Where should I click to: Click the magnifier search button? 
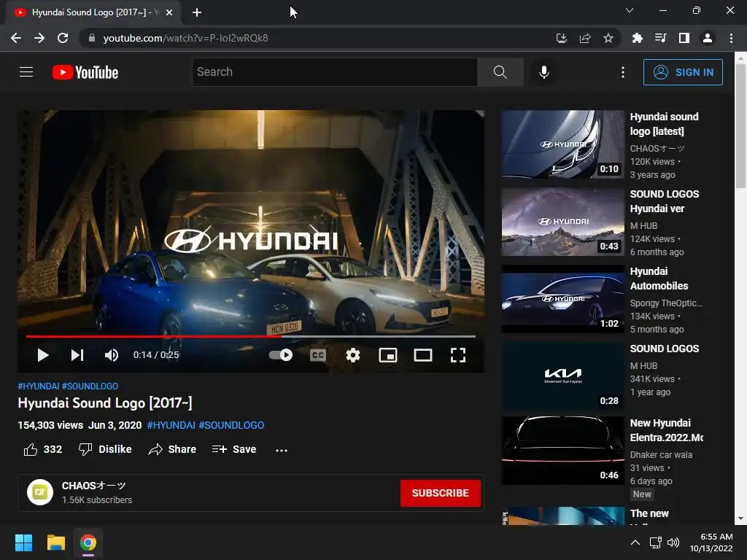tap(500, 72)
